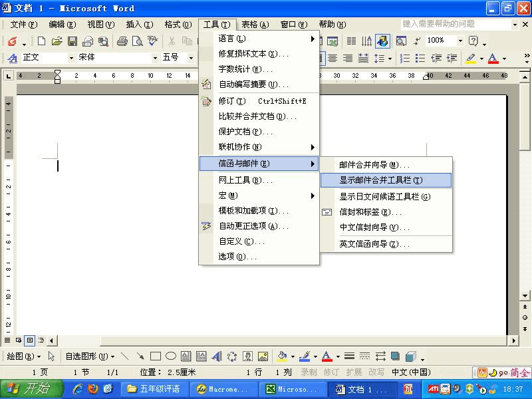
Task: Open Document Map icon next to zoom
Action: click(401, 41)
